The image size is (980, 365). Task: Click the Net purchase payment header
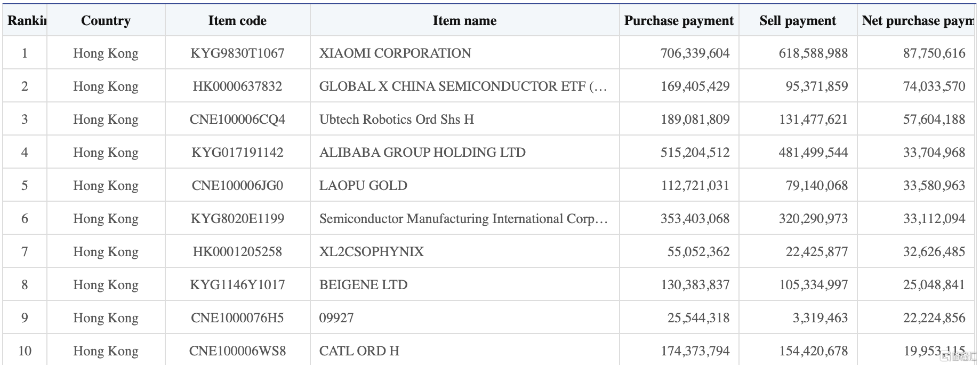click(x=917, y=21)
